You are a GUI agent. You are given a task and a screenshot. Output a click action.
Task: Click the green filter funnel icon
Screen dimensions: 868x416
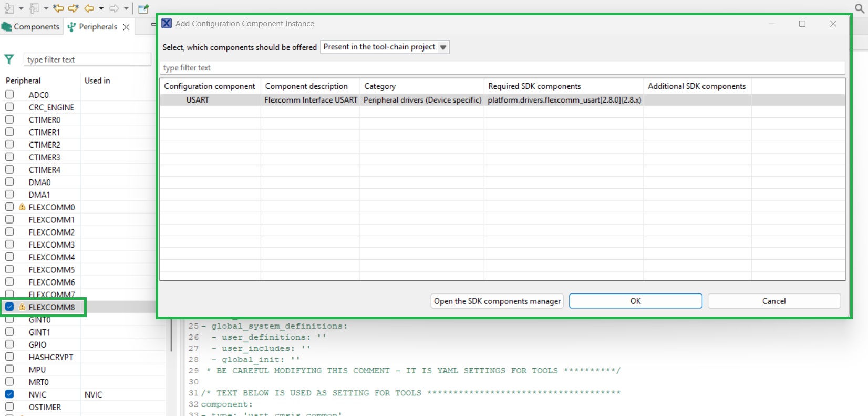[x=9, y=59]
